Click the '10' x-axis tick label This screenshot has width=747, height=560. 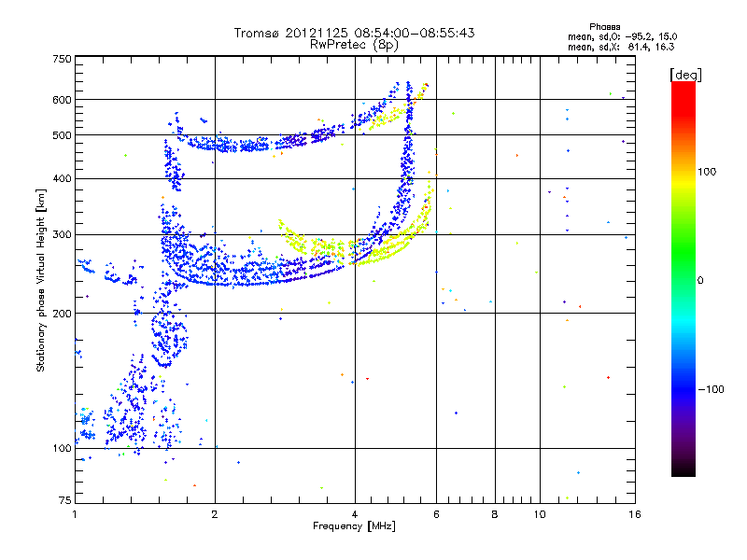[x=540, y=514]
